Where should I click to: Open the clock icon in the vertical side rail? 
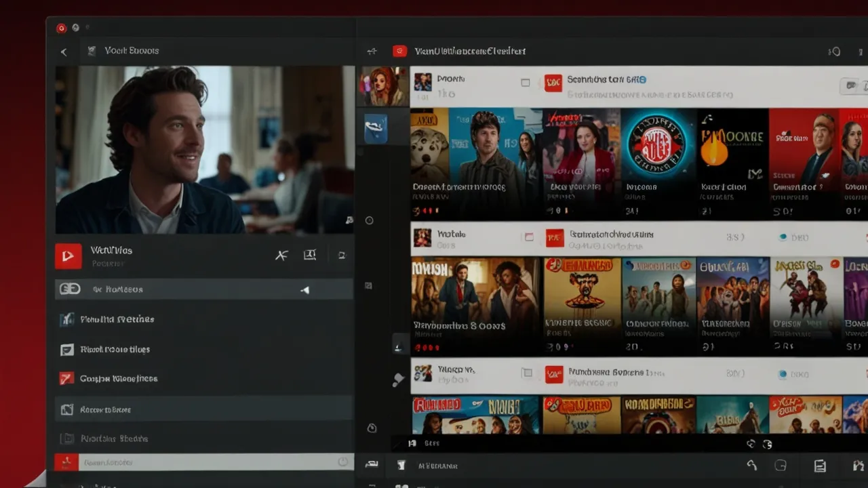[371, 428]
